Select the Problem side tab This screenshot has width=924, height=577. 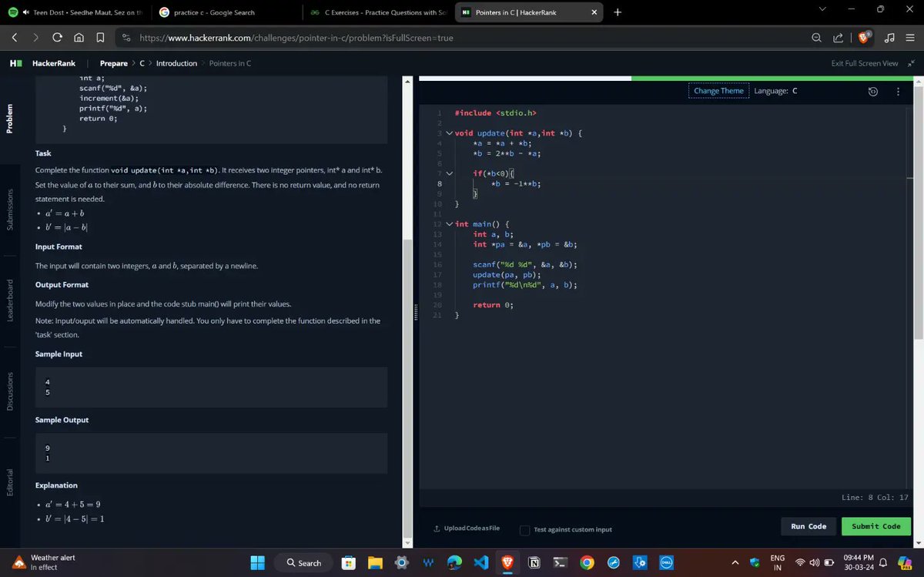(10, 119)
